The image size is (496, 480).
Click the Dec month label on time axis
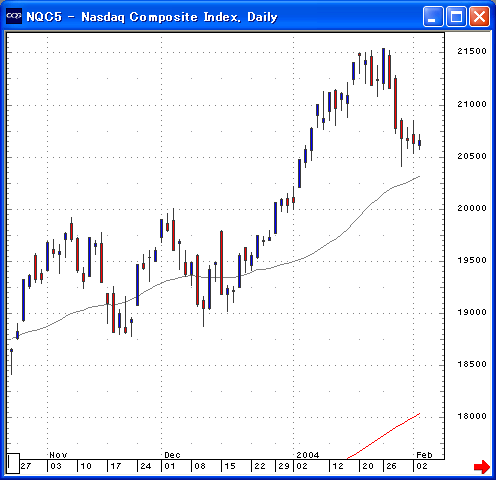172,455
